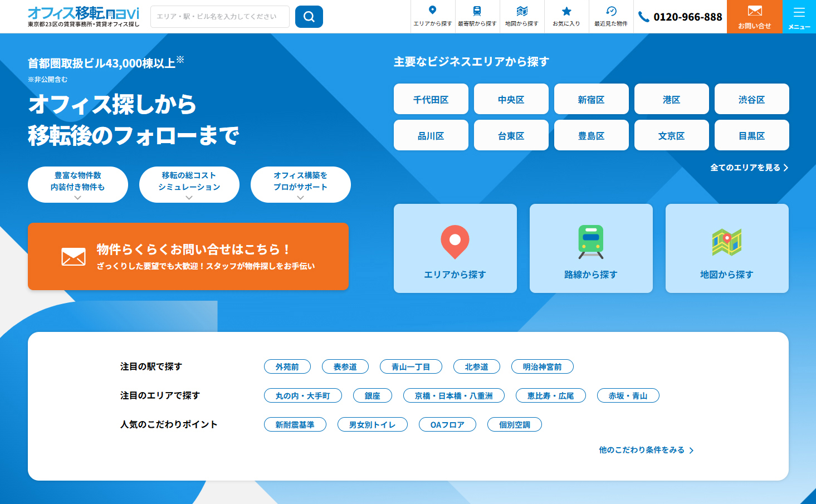
Task: Choose the 赤坂・青山 area tag
Action: click(x=628, y=395)
